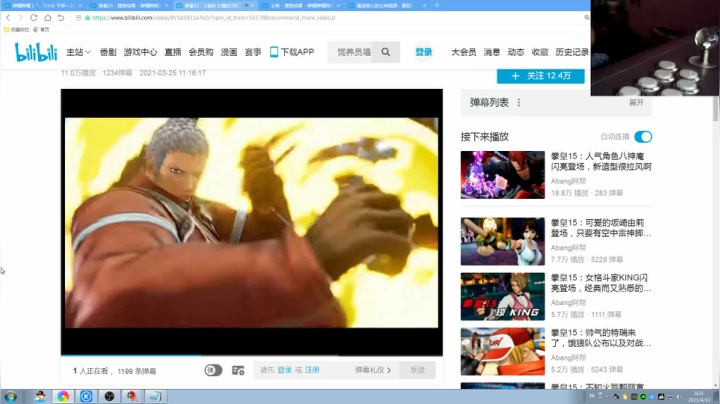This screenshot has height=404, width=720.
Task: Click the 关注 12.4万 follow button
Action: click(x=540, y=76)
